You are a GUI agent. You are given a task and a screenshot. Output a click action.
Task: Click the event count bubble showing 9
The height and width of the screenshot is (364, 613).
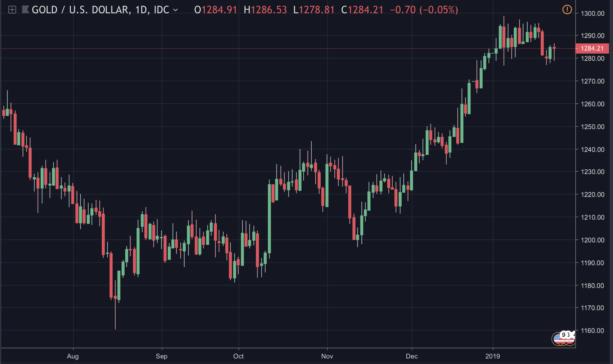(x=564, y=335)
